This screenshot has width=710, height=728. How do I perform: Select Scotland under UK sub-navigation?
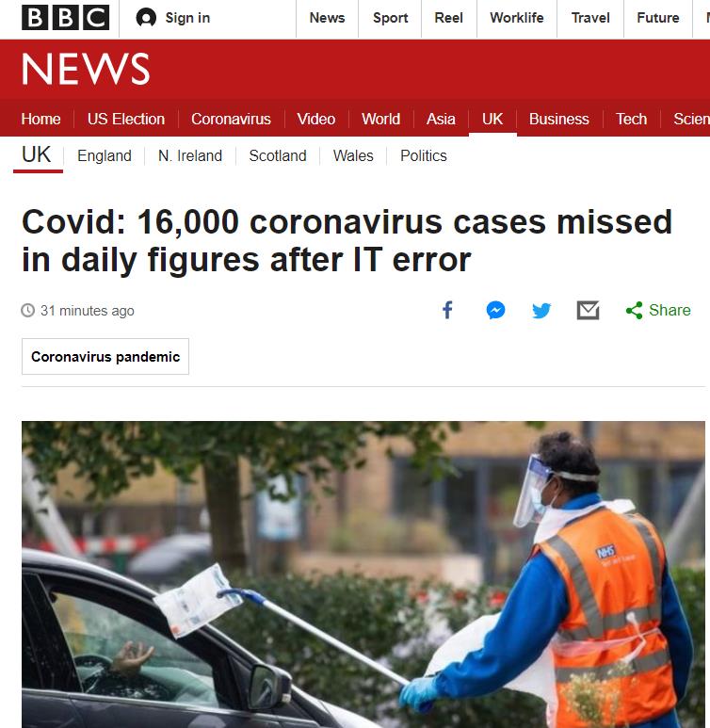tap(278, 155)
